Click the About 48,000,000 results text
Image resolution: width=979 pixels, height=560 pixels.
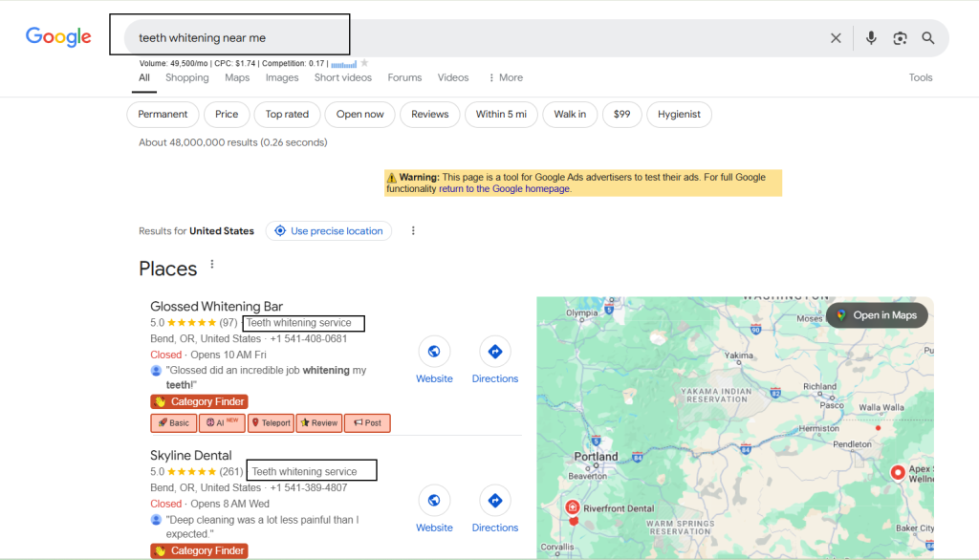click(x=233, y=142)
